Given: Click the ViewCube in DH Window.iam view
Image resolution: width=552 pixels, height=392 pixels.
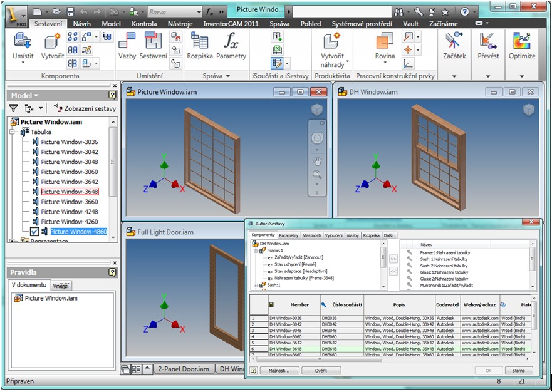Looking at the screenshot, I should click(x=528, y=110).
